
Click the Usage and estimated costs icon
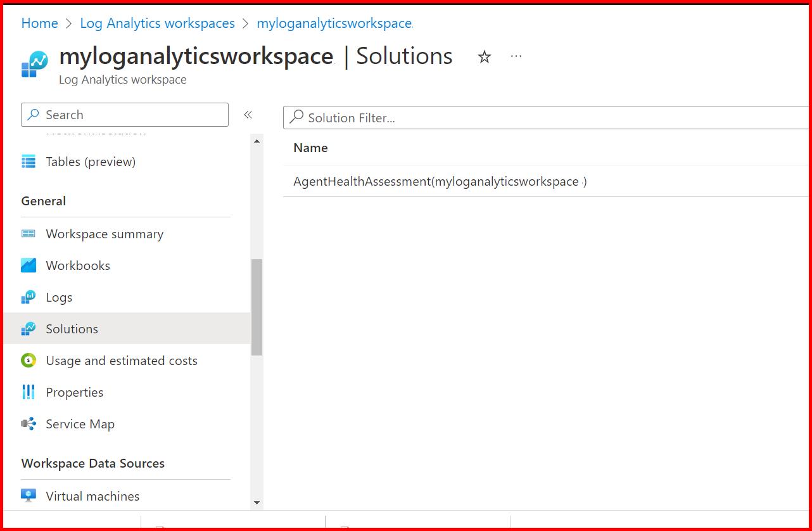pyautogui.click(x=29, y=361)
